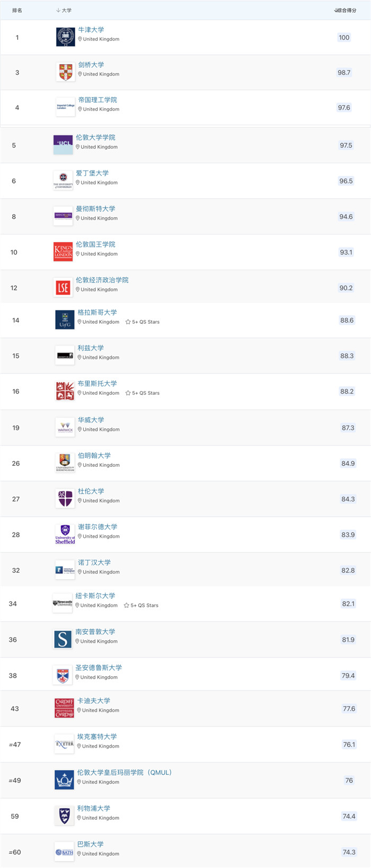Click the Queen Mary crown logo
Image resolution: width=371 pixels, height=868 pixels.
pos(65,780)
